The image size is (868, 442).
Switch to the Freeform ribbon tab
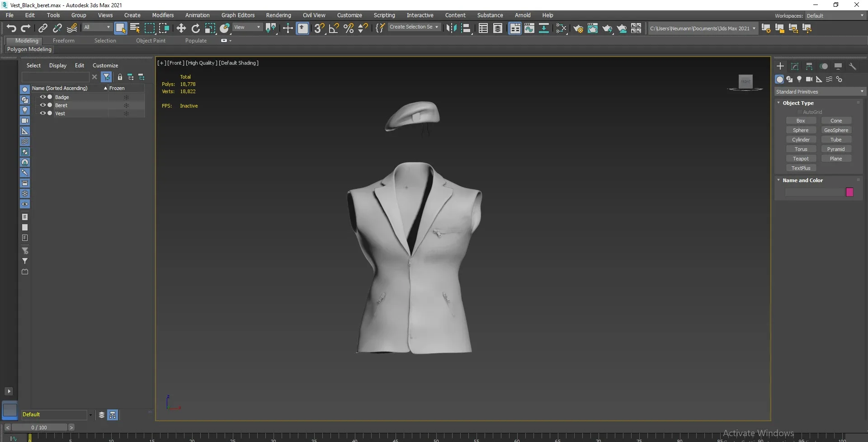click(63, 41)
